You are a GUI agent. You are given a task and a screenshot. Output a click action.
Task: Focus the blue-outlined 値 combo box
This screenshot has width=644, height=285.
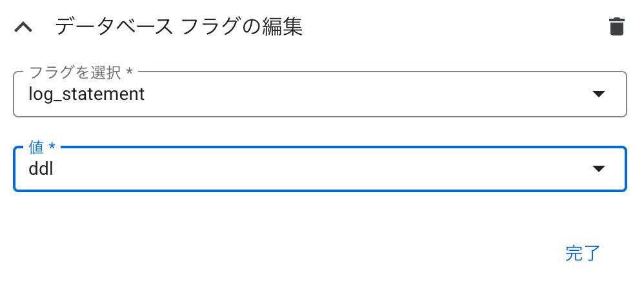point(320,169)
